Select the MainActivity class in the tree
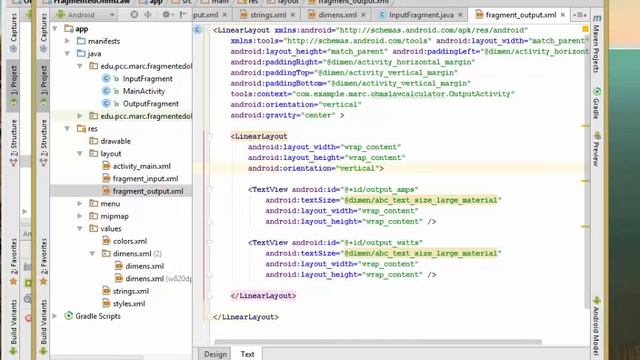 click(144, 91)
